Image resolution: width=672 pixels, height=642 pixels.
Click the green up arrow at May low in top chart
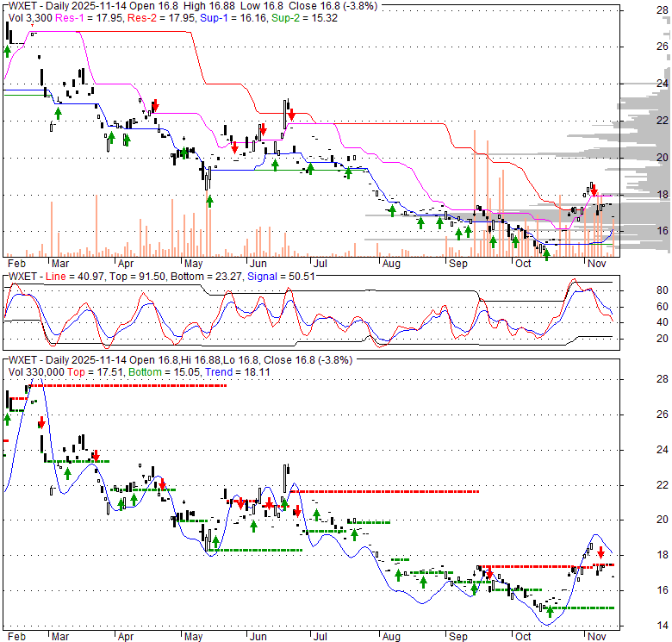209,202
